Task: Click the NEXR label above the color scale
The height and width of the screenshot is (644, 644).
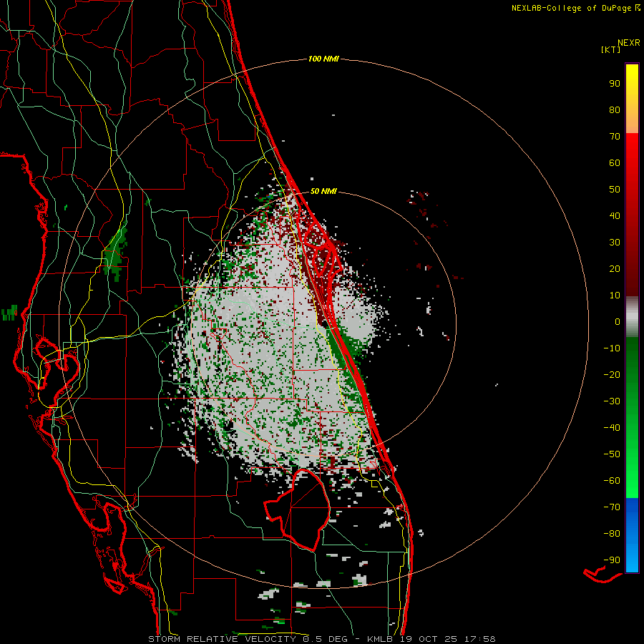Action: pos(629,43)
